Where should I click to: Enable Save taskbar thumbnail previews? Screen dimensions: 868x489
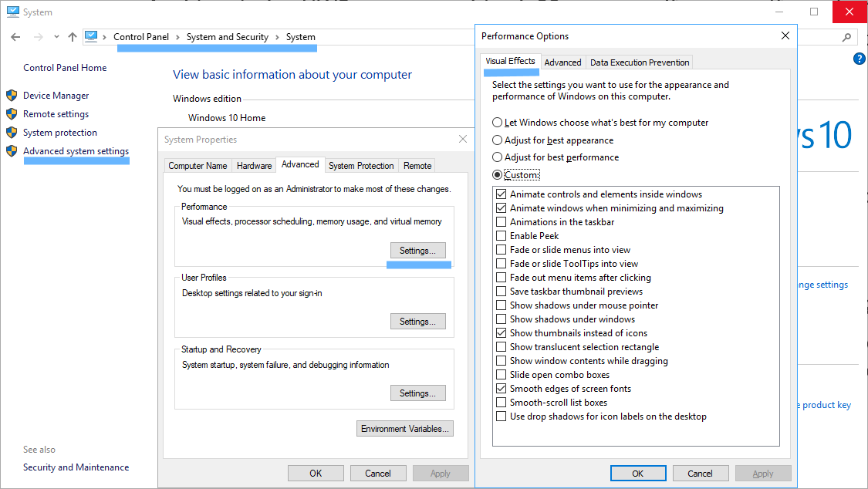tap(501, 292)
